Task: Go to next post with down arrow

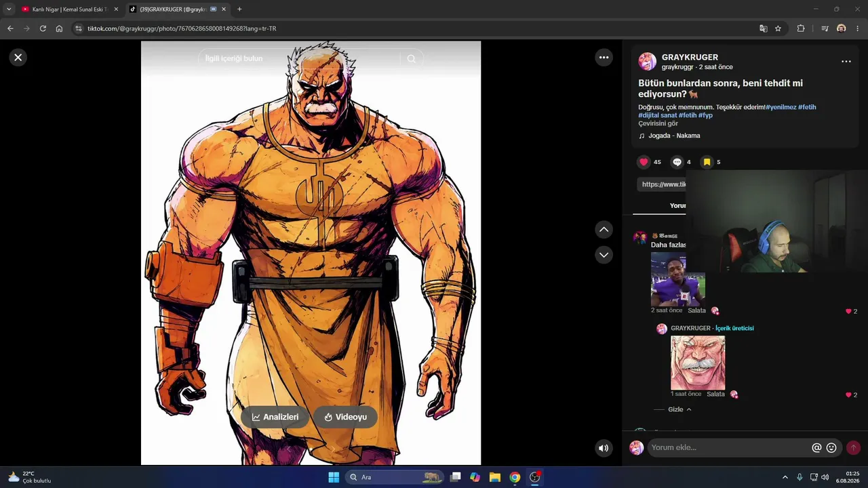Action: pos(604,255)
